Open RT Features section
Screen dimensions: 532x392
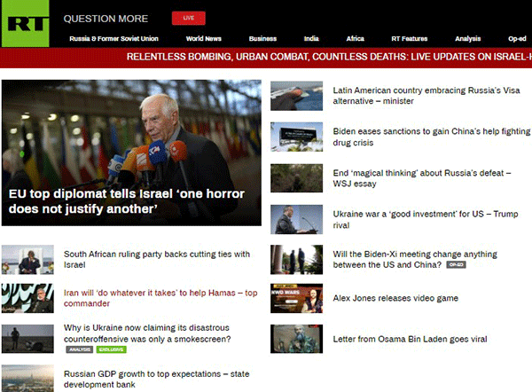coord(410,39)
